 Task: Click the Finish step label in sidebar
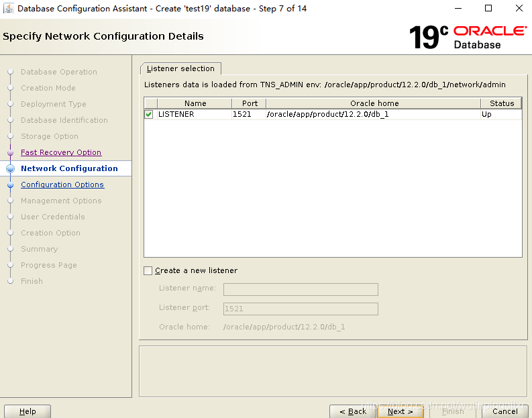click(x=32, y=281)
